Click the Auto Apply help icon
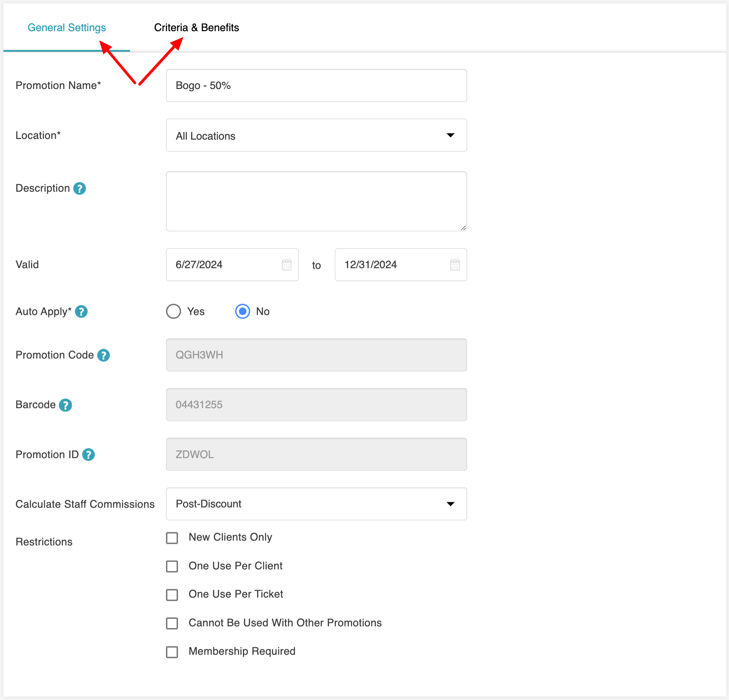729x700 pixels. (x=81, y=312)
